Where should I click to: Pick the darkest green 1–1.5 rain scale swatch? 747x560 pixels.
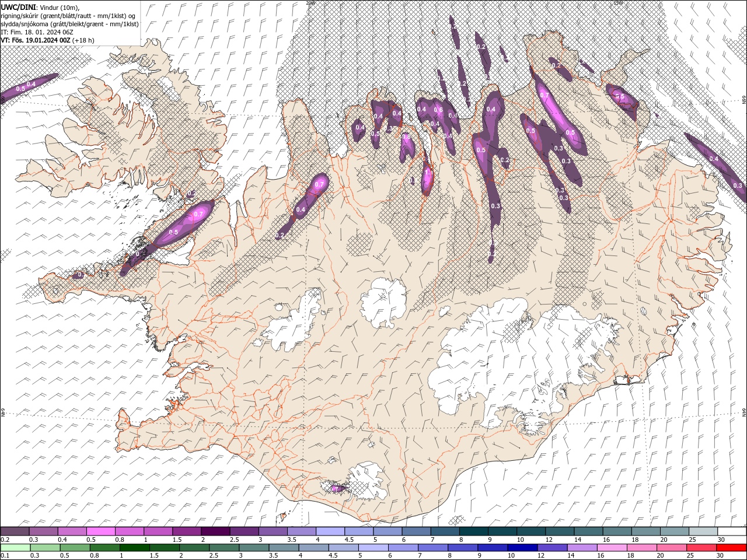[134, 548]
